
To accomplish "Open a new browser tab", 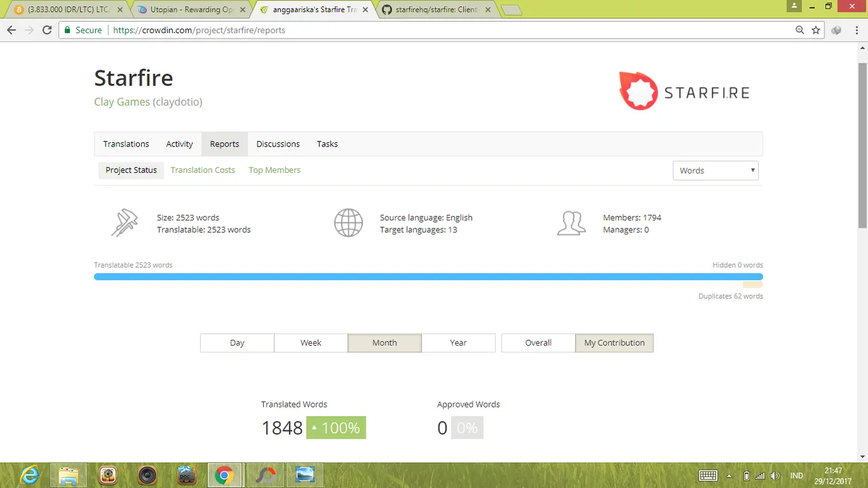I will coord(511,10).
